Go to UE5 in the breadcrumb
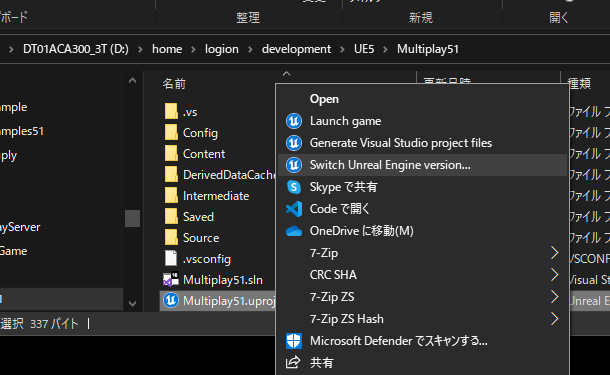 [364, 49]
